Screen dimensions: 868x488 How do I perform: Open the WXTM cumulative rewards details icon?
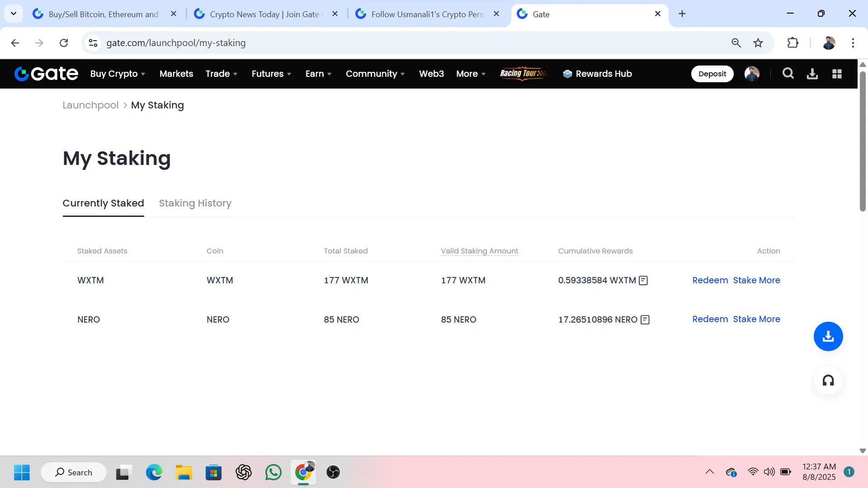643,281
